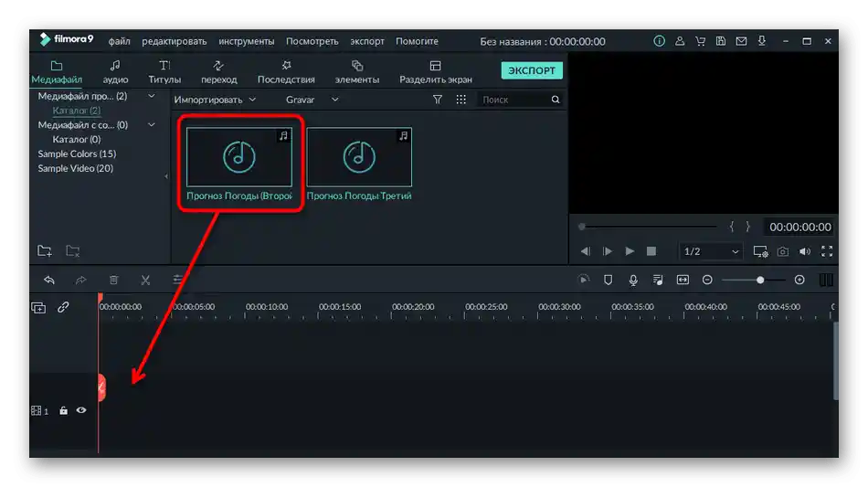Click the preview progress slider
This screenshot has height=487, width=868.
(648, 227)
